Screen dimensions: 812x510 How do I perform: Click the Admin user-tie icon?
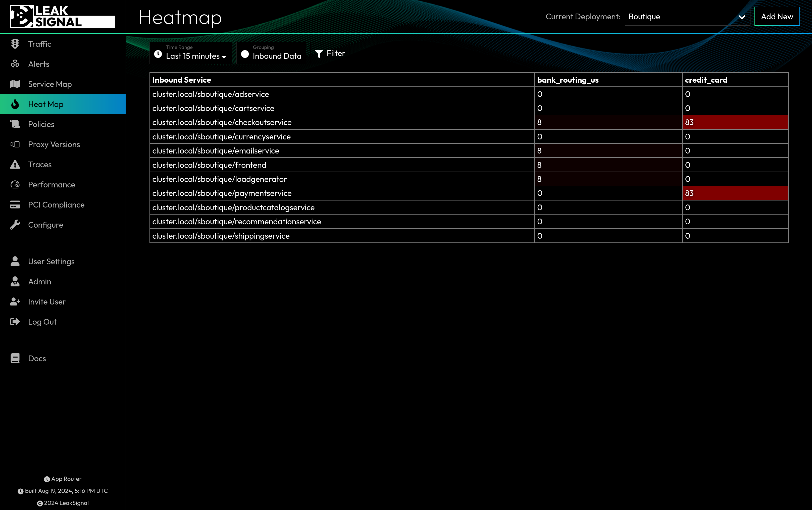tap(15, 281)
